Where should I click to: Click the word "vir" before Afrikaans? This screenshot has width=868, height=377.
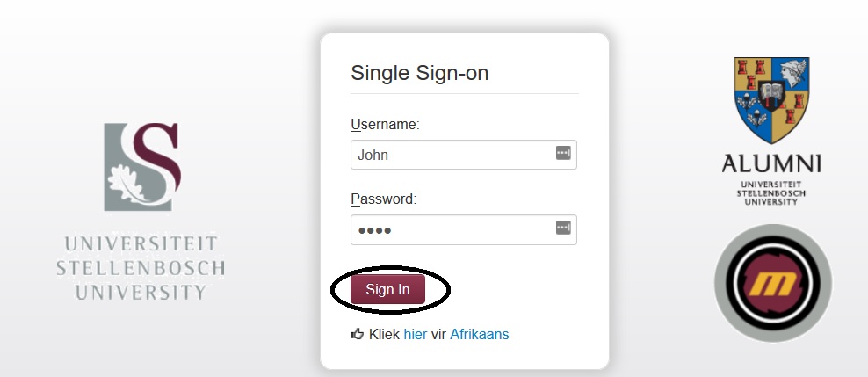[x=438, y=334]
